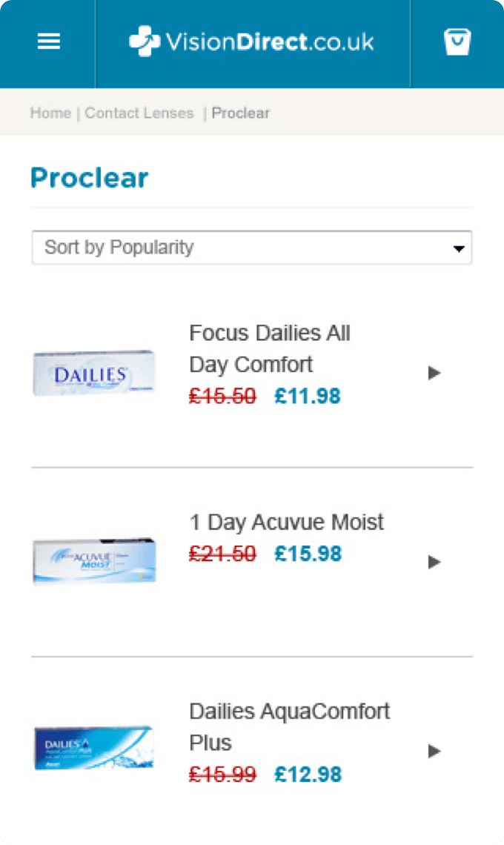Click arrow next to Dailies AquaComfort Plus
The height and width of the screenshot is (845, 504).
click(x=434, y=751)
